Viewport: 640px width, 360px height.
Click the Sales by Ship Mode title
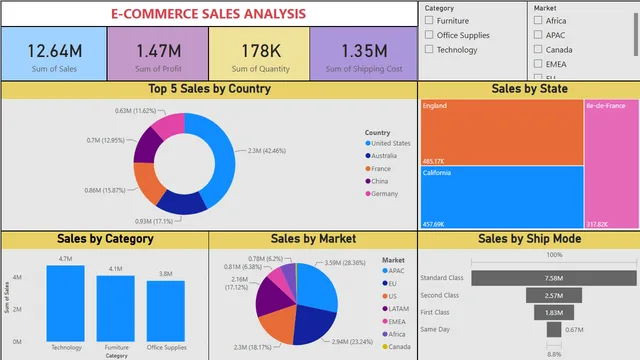529,238
